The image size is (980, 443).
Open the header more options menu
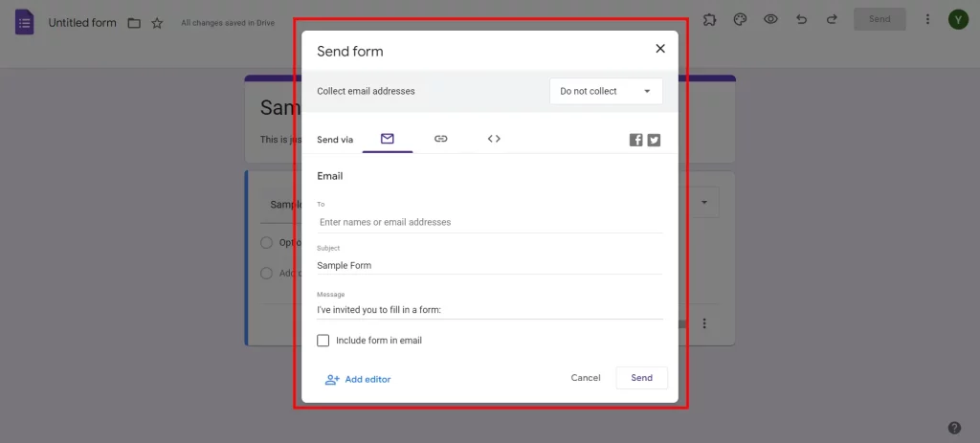(x=927, y=19)
